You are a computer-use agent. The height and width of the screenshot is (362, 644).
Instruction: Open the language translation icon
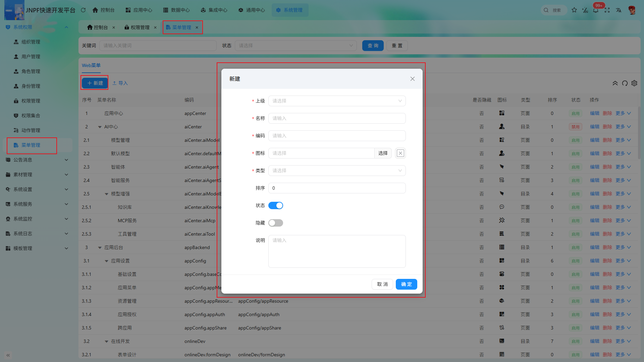619,10
